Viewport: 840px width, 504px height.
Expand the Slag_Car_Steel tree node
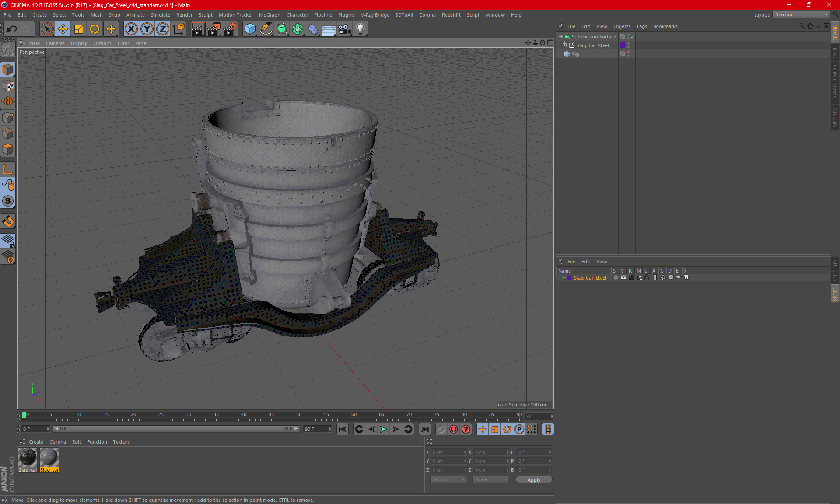pyautogui.click(x=565, y=45)
